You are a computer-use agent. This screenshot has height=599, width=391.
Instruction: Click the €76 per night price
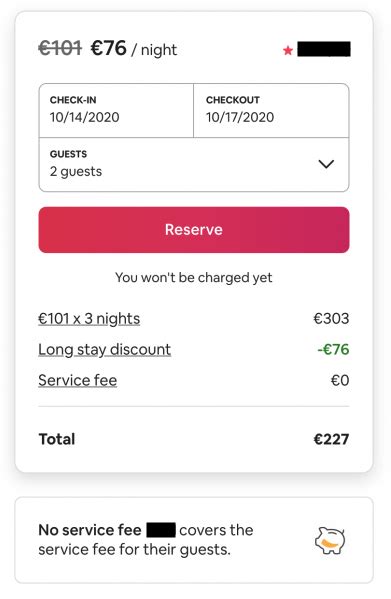[x=108, y=49]
